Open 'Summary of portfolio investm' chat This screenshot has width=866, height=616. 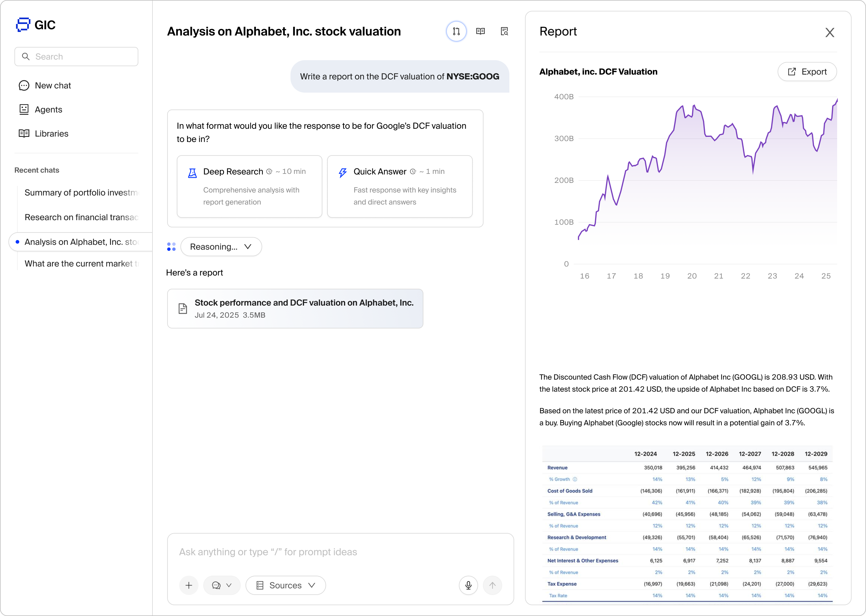(81, 193)
